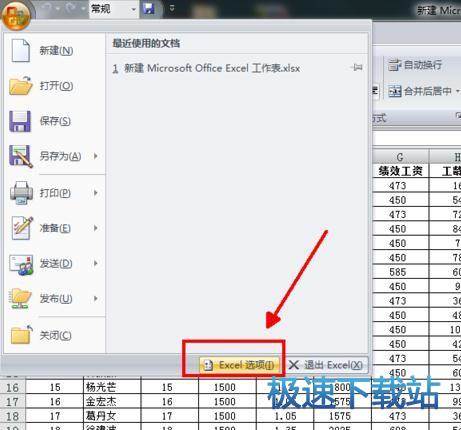Image resolution: width=461 pixels, height=430 pixels.
Task: Click the New document page icon
Action: (x=20, y=51)
